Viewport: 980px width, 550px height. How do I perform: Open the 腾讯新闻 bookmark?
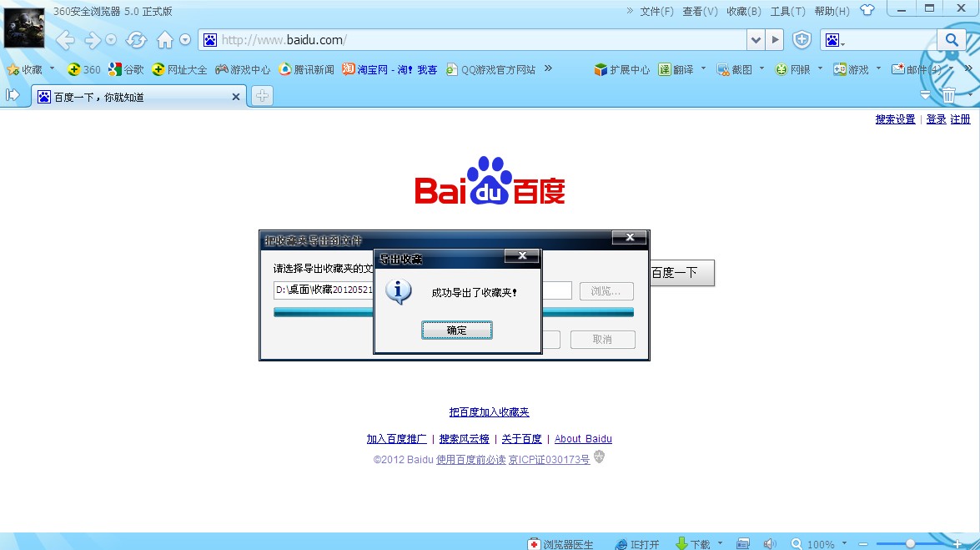306,69
